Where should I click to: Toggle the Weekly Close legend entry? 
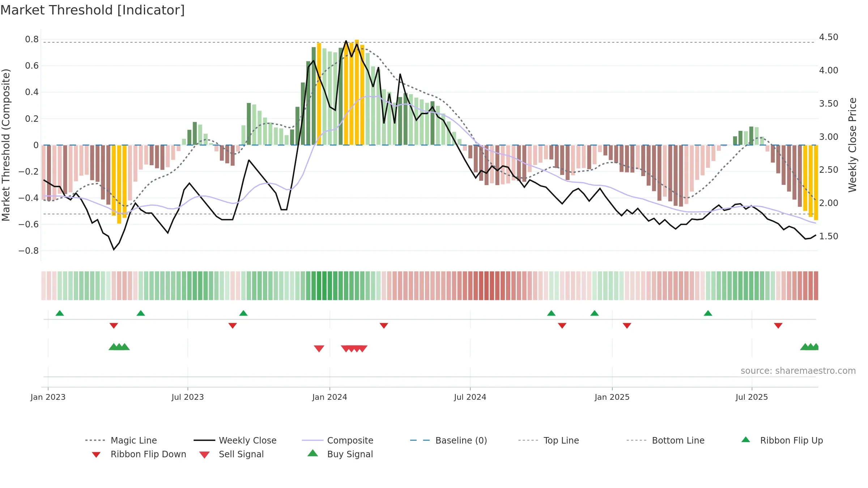coord(235,440)
